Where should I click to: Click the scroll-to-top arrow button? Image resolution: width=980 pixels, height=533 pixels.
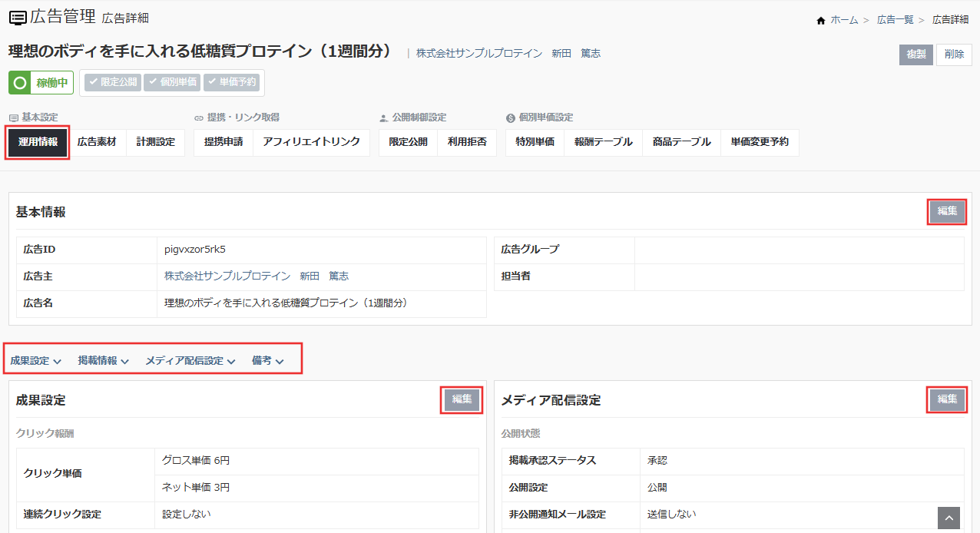[949, 518]
